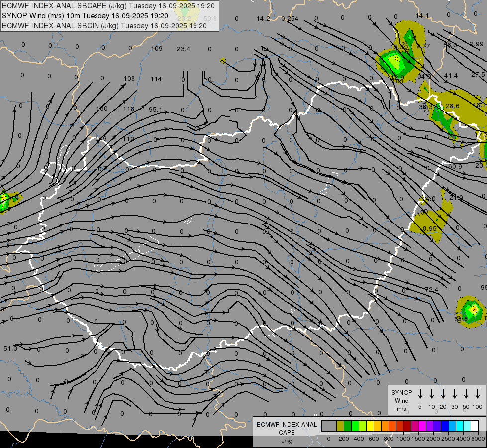The width and height of the screenshot is (487, 448).
Task: Click the green CAPE cell at left edge
Action: (3, 201)
